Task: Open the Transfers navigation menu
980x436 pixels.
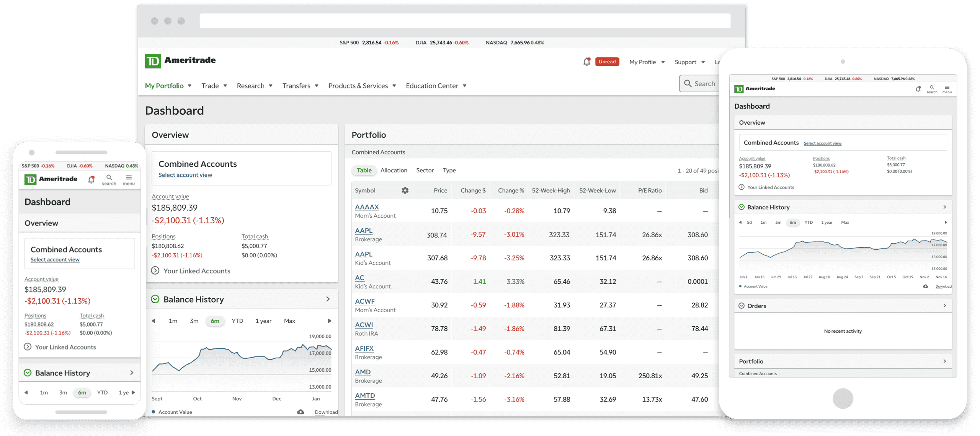Action: pyautogui.click(x=300, y=86)
